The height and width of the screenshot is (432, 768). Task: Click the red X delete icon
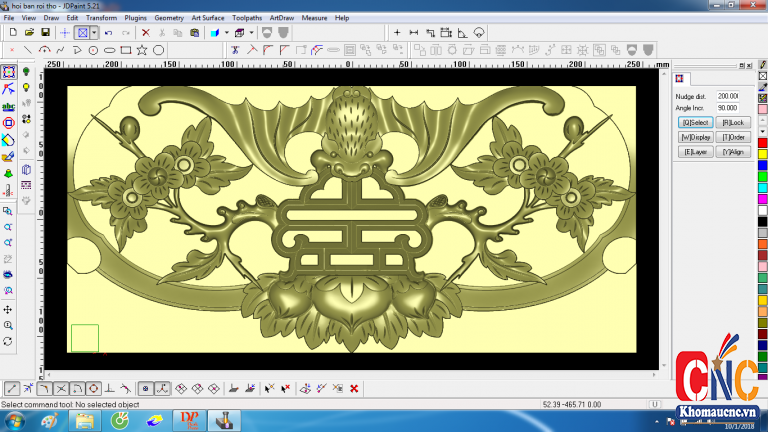tap(146, 33)
